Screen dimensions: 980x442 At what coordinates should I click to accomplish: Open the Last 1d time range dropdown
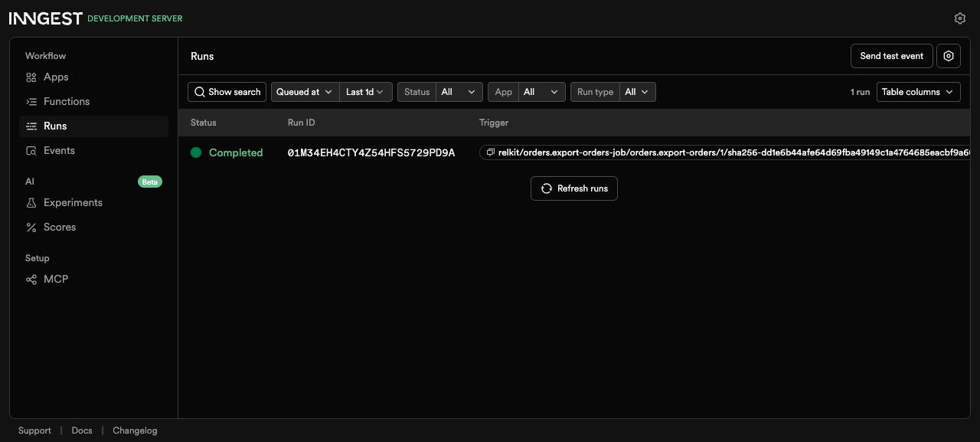pos(366,92)
